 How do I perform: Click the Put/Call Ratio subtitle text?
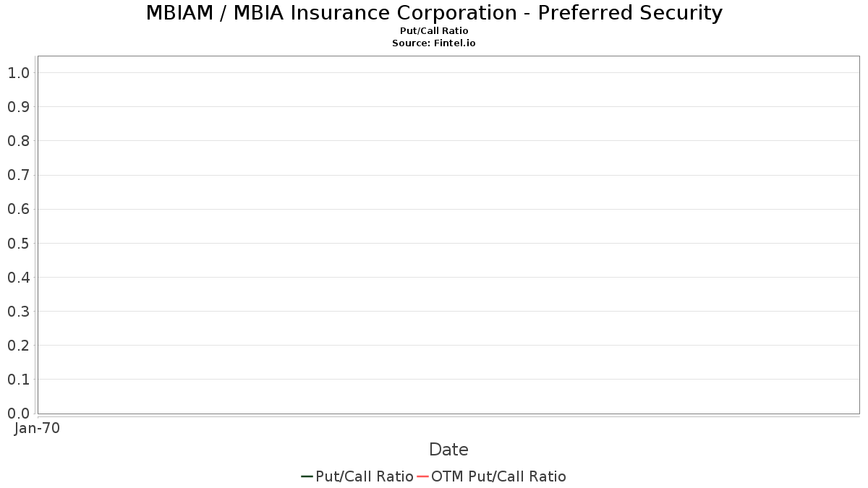point(434,31)
